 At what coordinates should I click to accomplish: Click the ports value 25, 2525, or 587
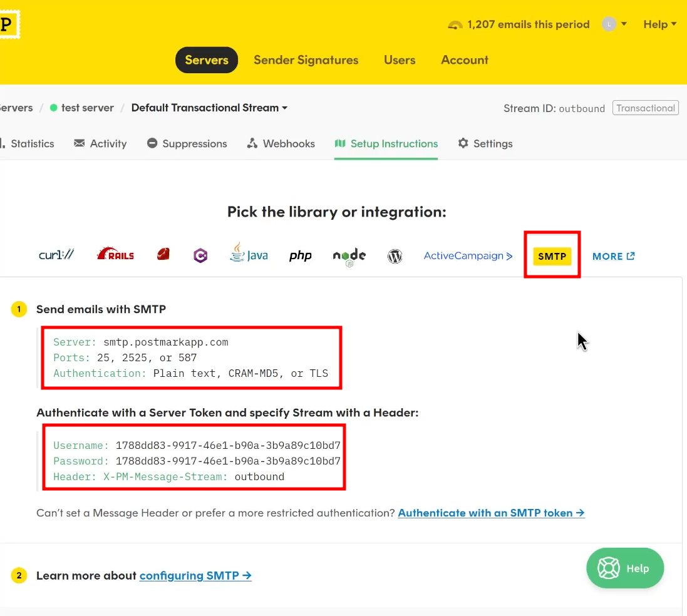[x=147, y=358]
